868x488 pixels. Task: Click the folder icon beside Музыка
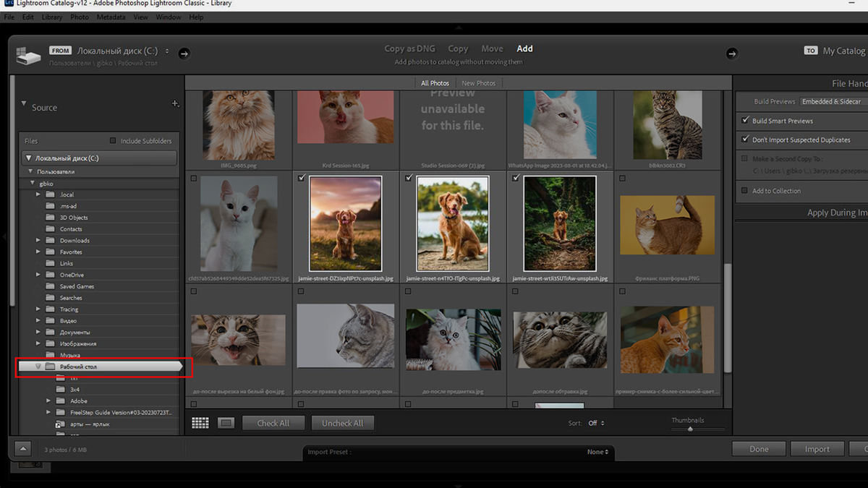[50, 355]
